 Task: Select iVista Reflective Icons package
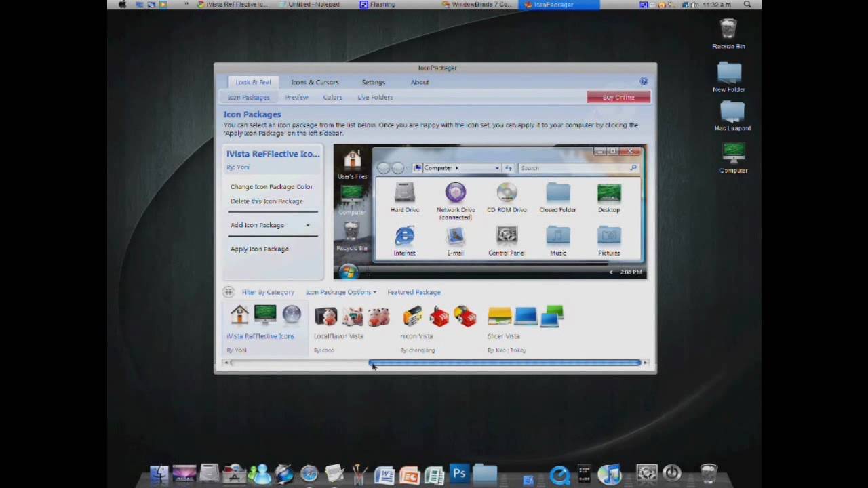[x=265, y=329]
